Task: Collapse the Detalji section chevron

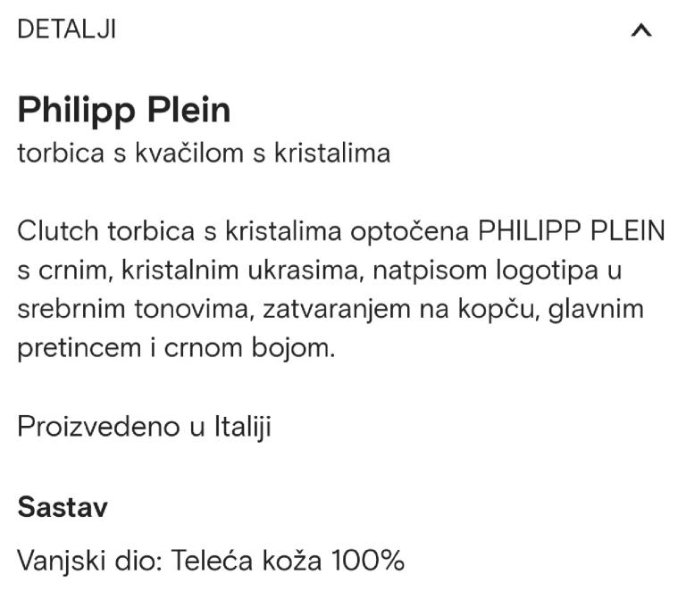Action: pos(641,31)
